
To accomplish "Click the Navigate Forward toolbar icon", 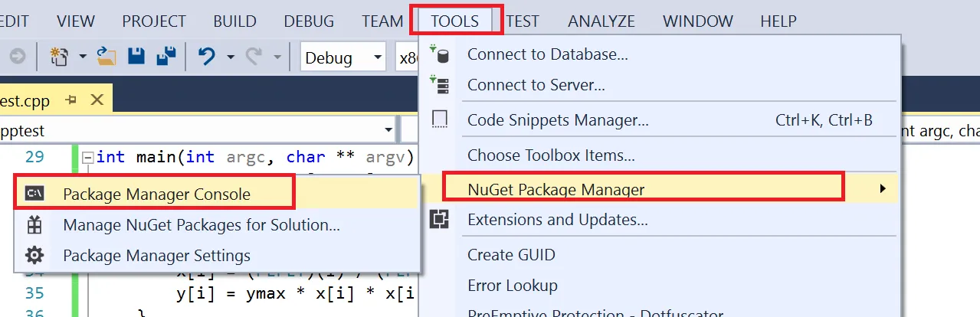I will click(x=18, y=57).
